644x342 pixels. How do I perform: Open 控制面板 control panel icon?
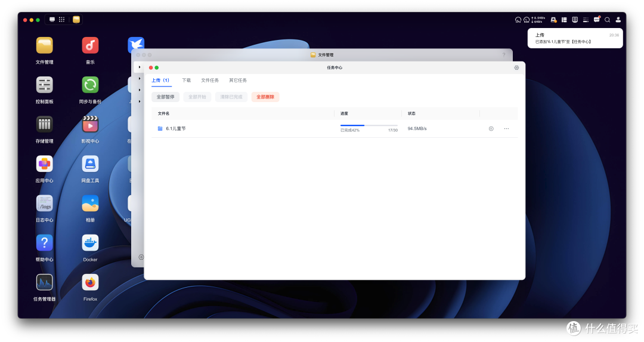[44, 85]
